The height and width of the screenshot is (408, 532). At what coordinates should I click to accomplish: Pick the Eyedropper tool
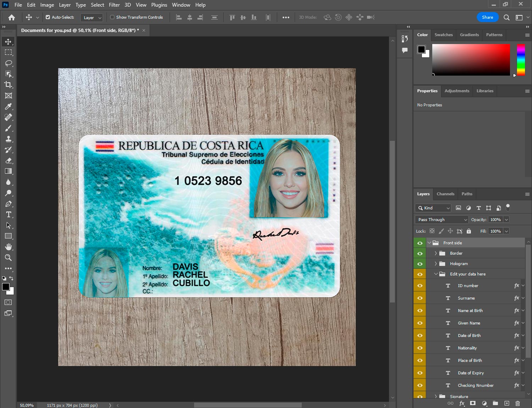point(9,106)
